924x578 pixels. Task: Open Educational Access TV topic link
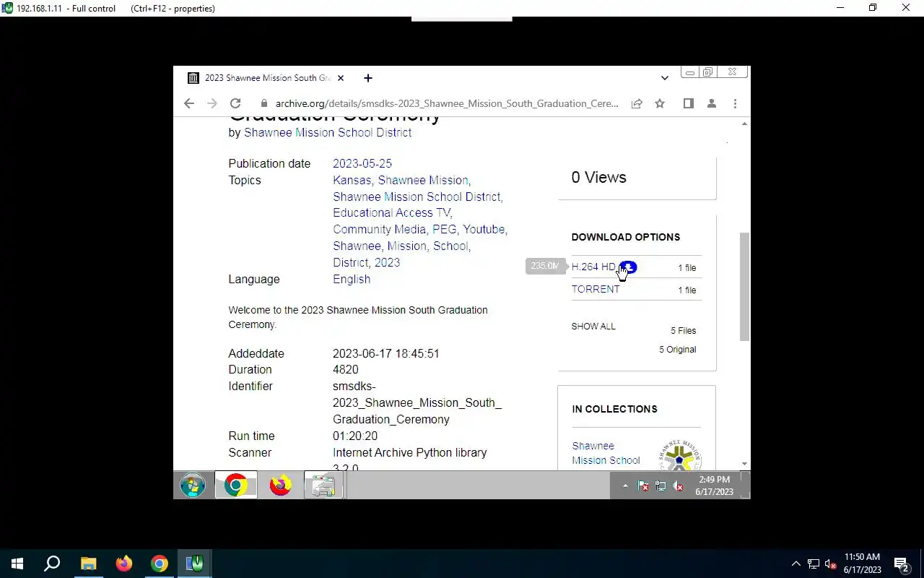pyautogui.click(x=391, y=213)
